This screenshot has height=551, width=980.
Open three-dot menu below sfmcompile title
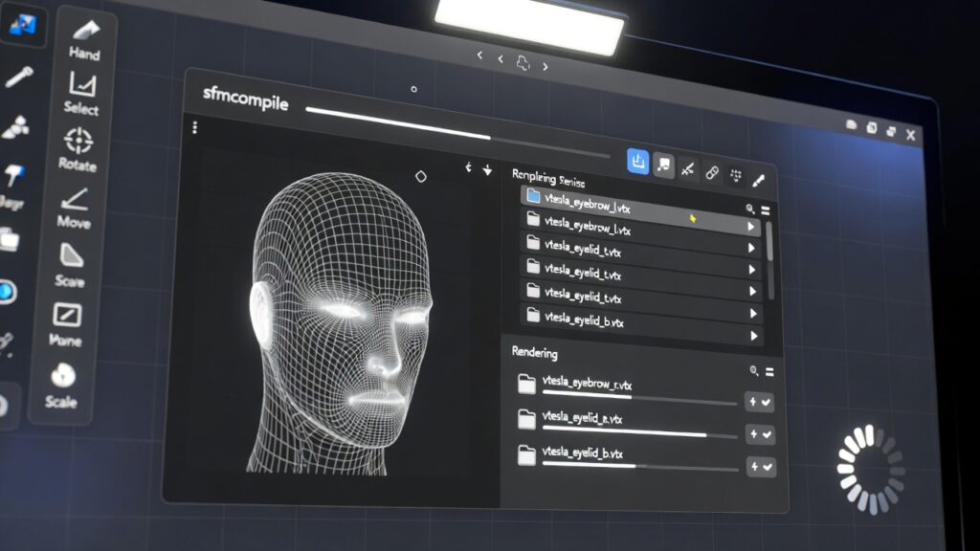(x=195, y=127)
